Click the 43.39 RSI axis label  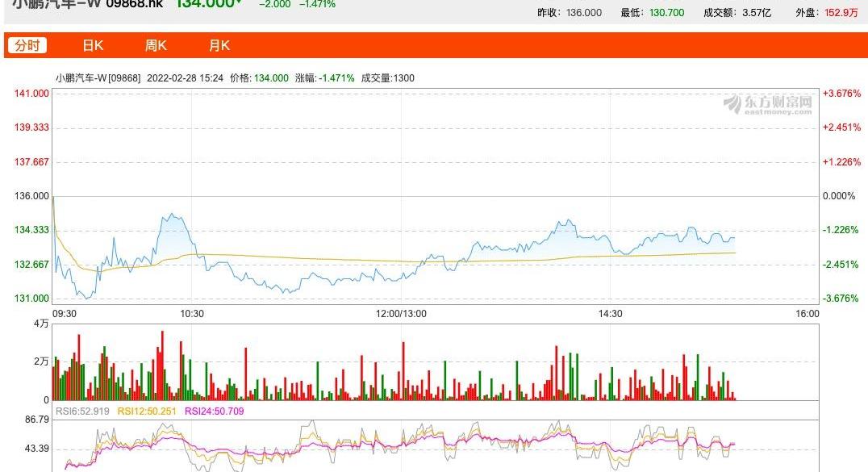tap(37, 449)
